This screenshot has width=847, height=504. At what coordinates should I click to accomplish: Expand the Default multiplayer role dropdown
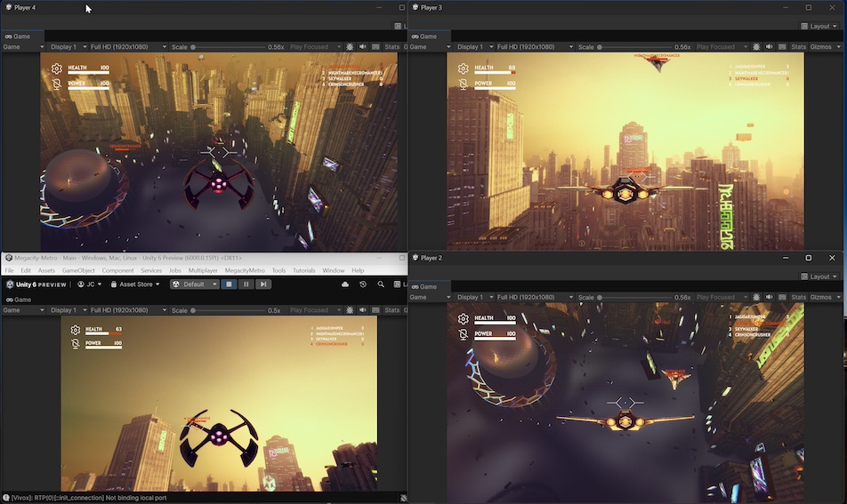coord(194,284)
